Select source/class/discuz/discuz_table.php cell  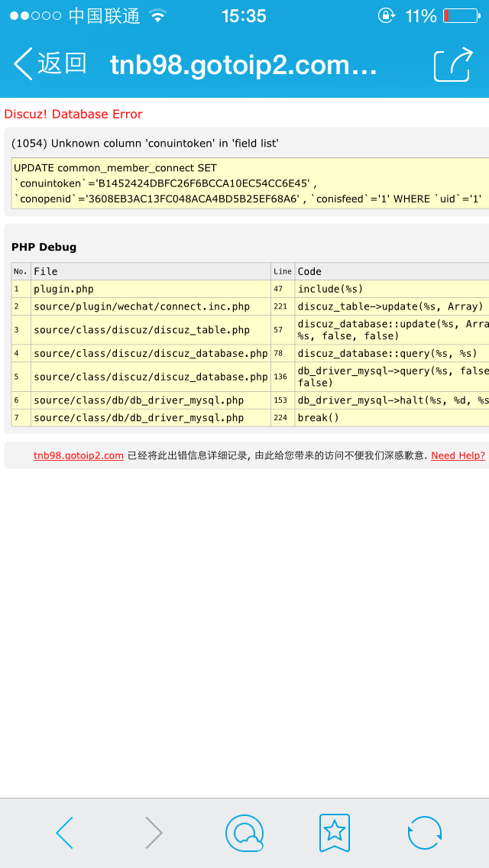coord(151,330)
